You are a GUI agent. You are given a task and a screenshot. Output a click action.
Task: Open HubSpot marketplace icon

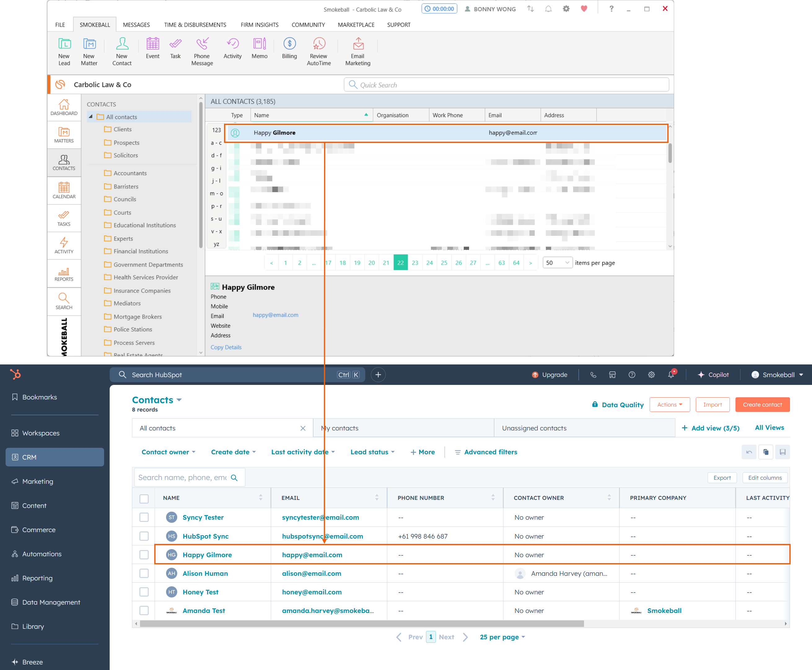612,375
